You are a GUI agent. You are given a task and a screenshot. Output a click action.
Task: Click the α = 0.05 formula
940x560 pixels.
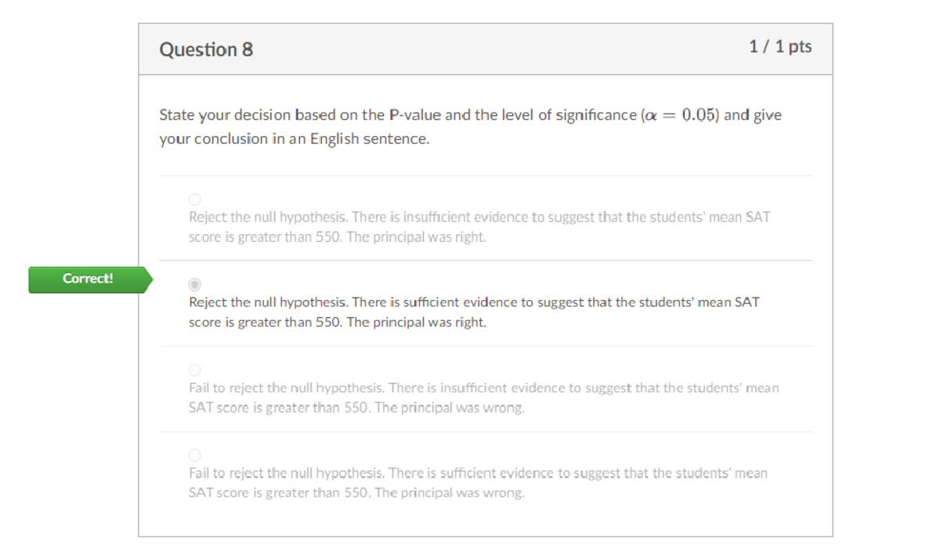[680, 115]
